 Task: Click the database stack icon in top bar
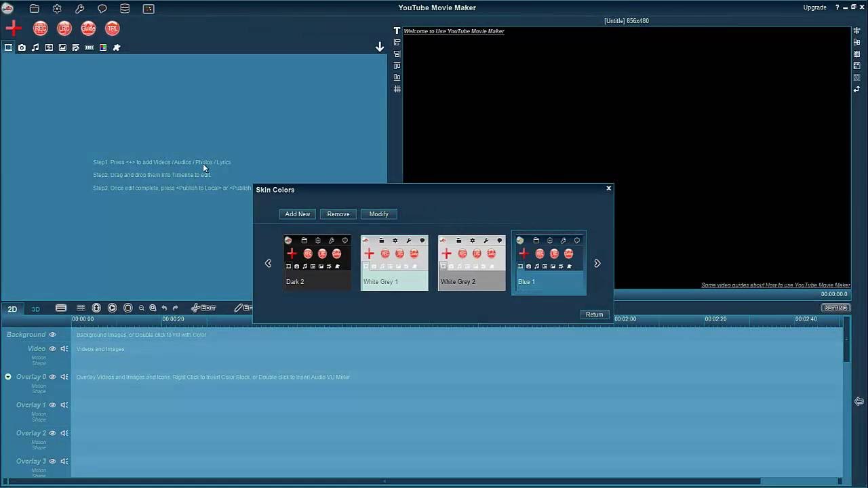tap(125, 9)
